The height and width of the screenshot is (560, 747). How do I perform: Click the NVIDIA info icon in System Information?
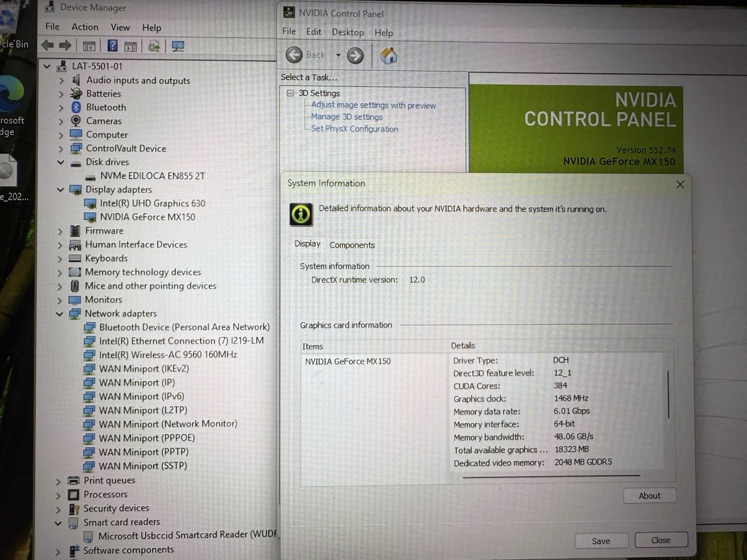301,215
